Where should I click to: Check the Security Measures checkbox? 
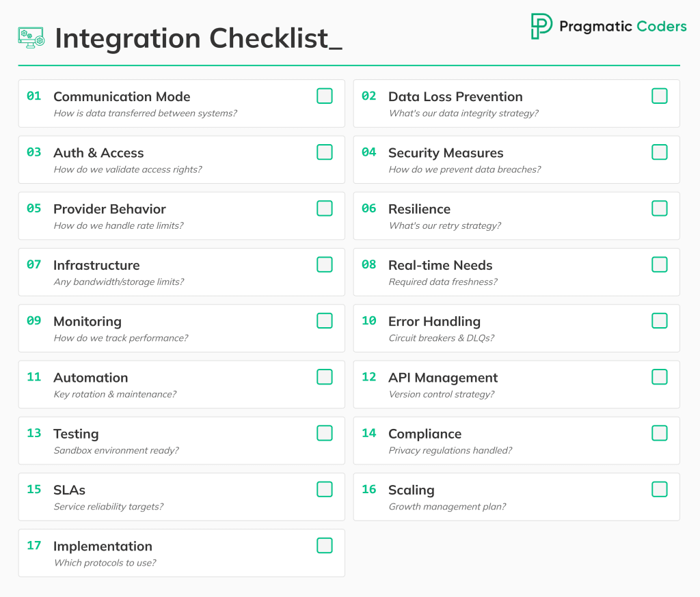coord(660,152)
